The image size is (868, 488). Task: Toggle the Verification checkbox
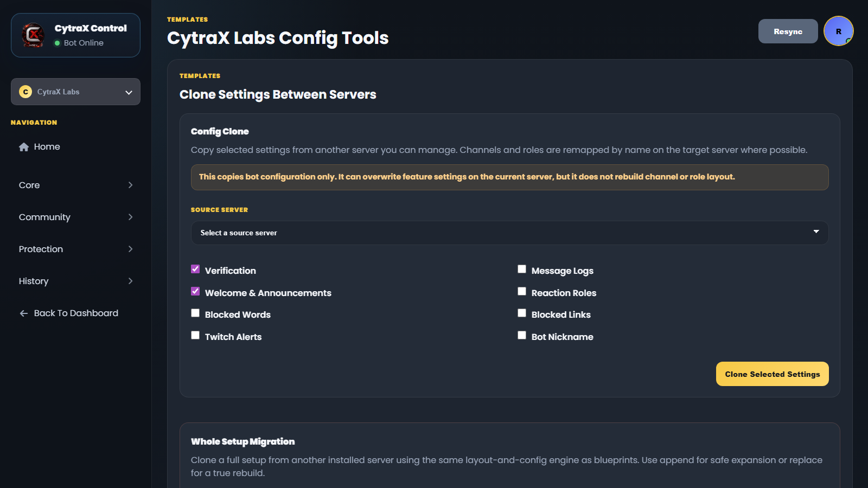click(x=195, y=269)
